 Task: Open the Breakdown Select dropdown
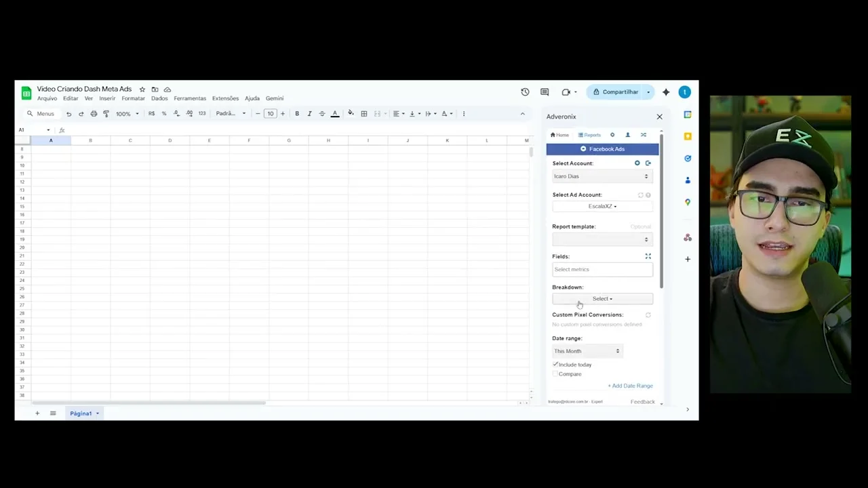tap(602, 299)
